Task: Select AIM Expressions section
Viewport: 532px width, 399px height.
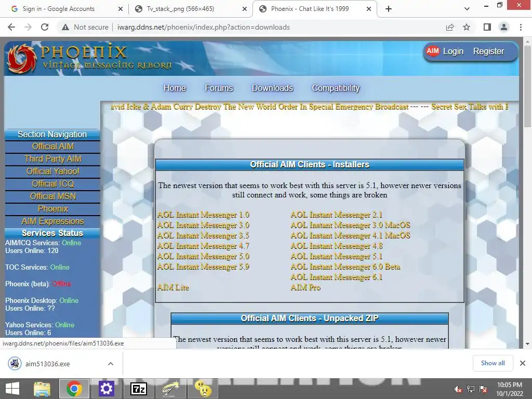Action: pos(52,221)
